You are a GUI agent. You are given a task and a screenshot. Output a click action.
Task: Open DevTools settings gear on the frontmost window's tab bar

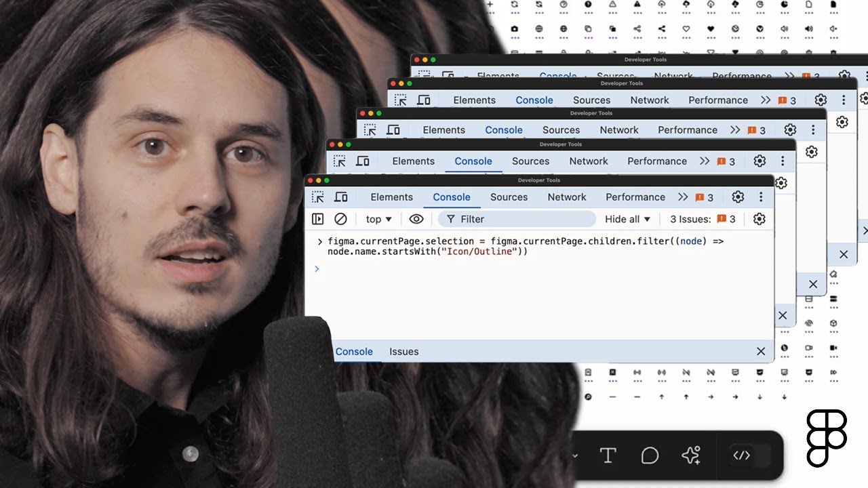pos(738,197)
